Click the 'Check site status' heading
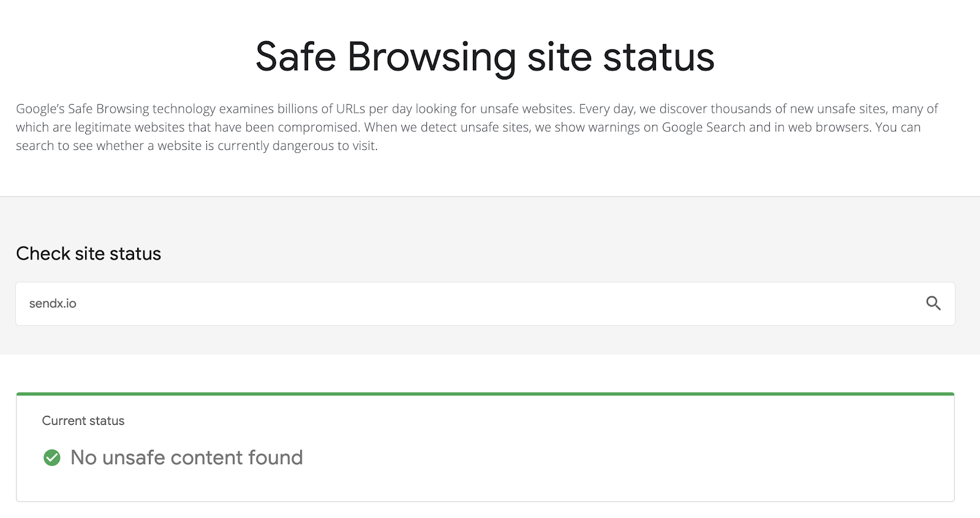Viewport: 980px width, 518px height. point(88,253)
